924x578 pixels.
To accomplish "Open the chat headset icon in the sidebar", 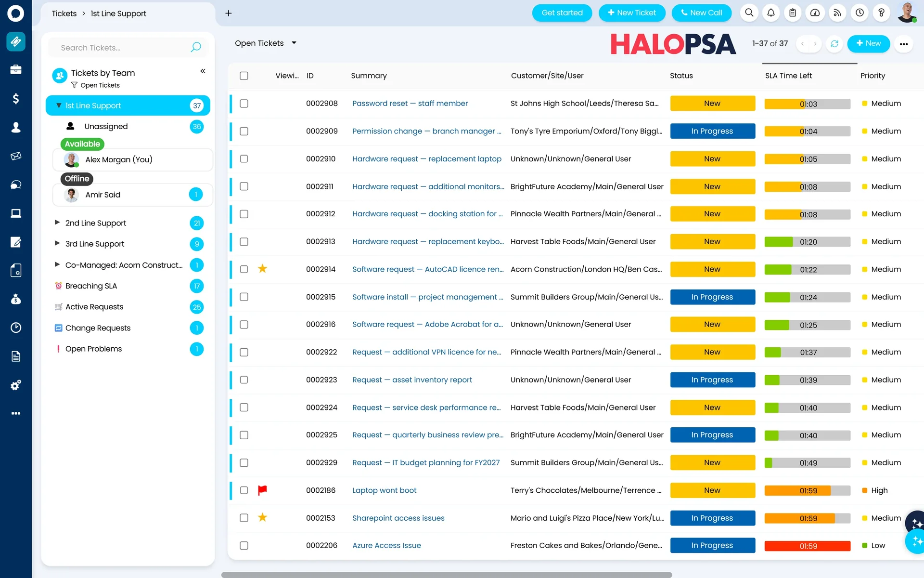I will point(16,184).
